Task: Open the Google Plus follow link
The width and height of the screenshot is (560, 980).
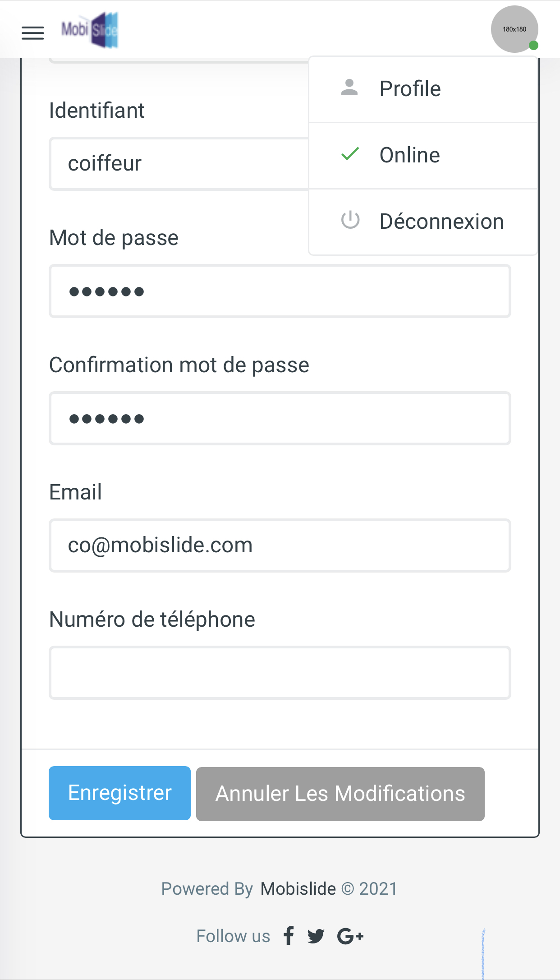Action: [350, 936]
